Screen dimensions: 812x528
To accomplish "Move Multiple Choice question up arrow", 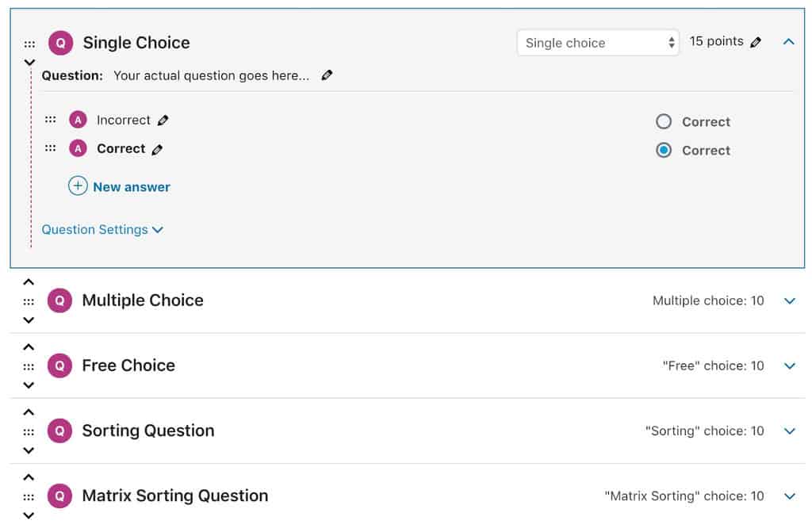I will (x=29, y=282).
